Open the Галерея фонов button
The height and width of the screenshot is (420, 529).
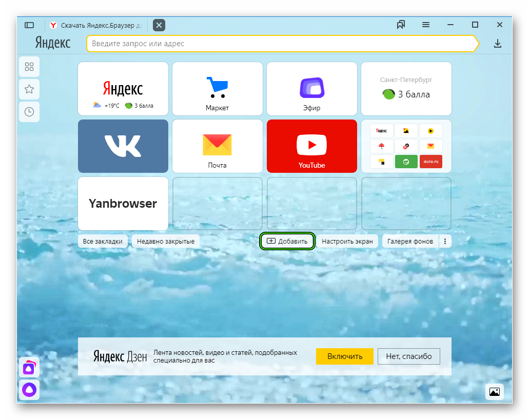click(410, 242)
